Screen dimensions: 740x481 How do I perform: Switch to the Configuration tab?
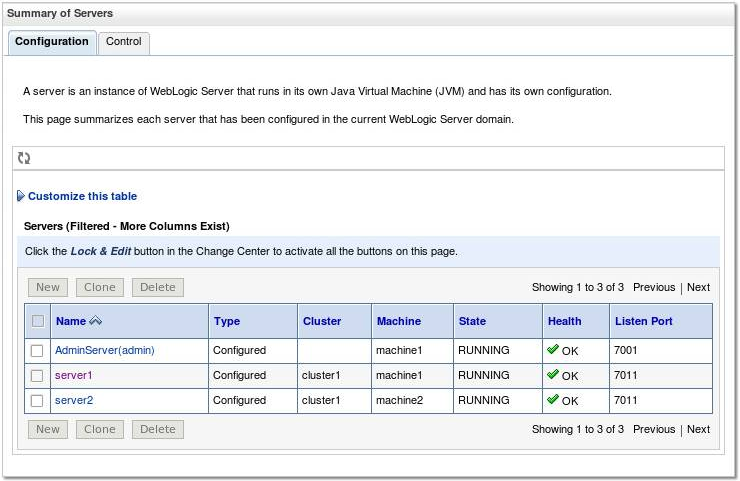pos(52,42)
